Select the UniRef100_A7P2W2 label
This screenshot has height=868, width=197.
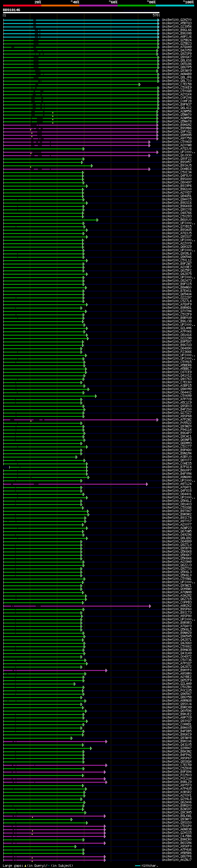177,419
